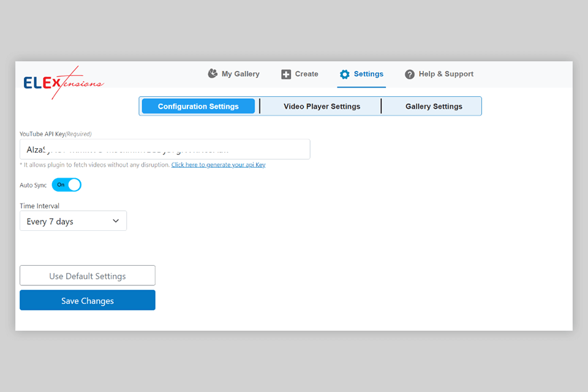The height and width of the screenshot is (392, 588).
Task: Switch to Gallery Settings tab
Action: click(434, 106)
